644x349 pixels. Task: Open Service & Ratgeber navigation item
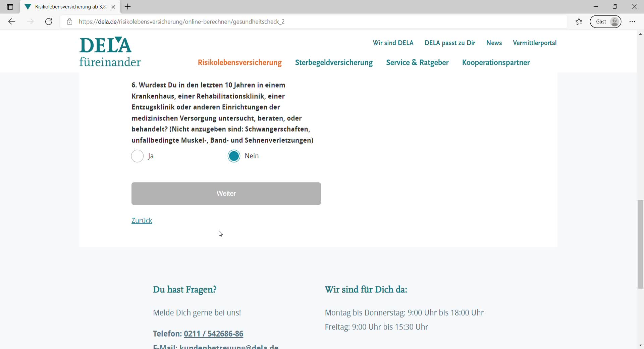(417, 63)
